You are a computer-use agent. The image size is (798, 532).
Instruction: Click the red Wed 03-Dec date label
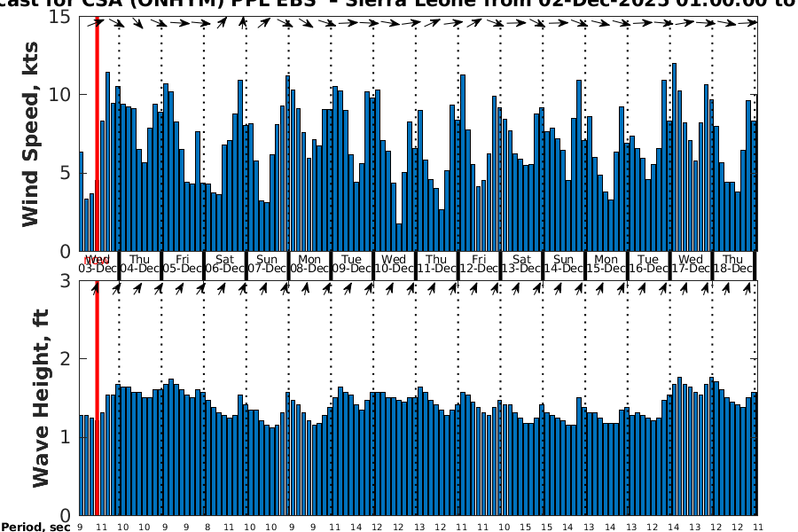click(96, 263)
